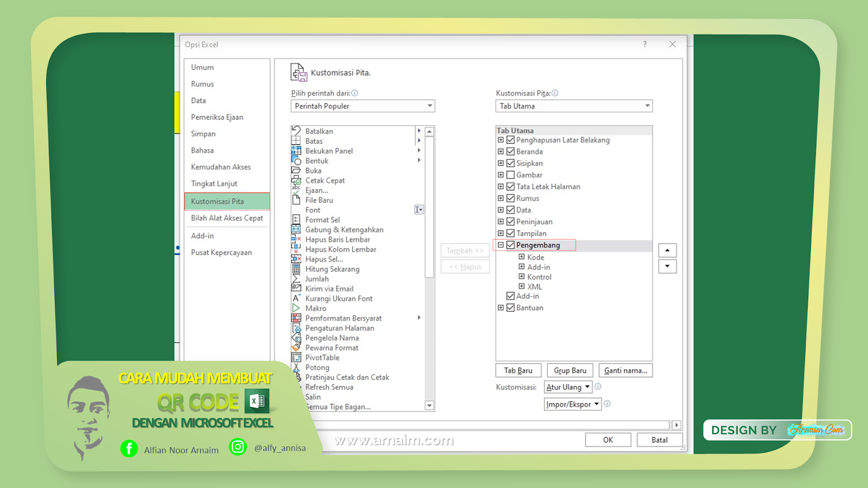The height and width of the screenshot is (488, 868).
Task: Click the command list scroll-down arrow
Action: pos(429,406)
